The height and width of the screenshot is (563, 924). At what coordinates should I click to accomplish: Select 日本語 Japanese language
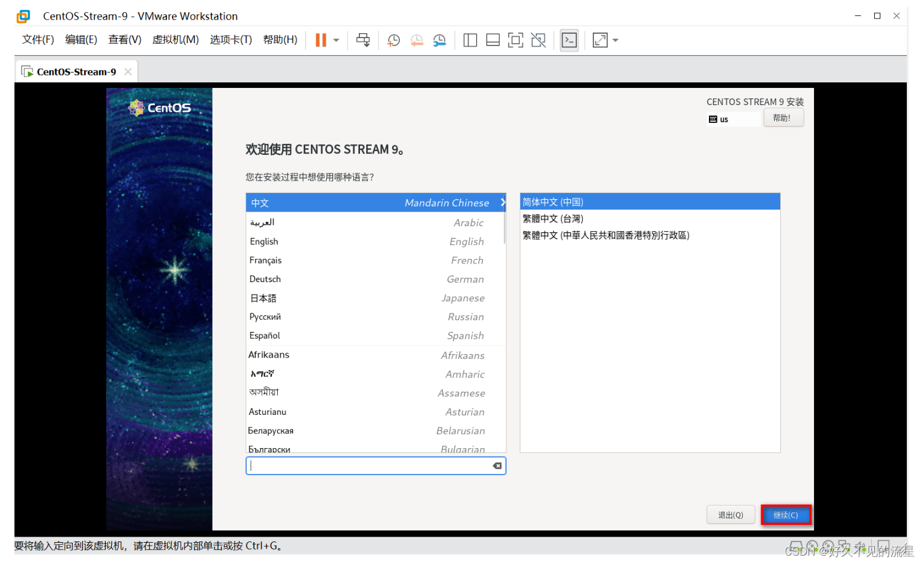click(x=375, y=298)
